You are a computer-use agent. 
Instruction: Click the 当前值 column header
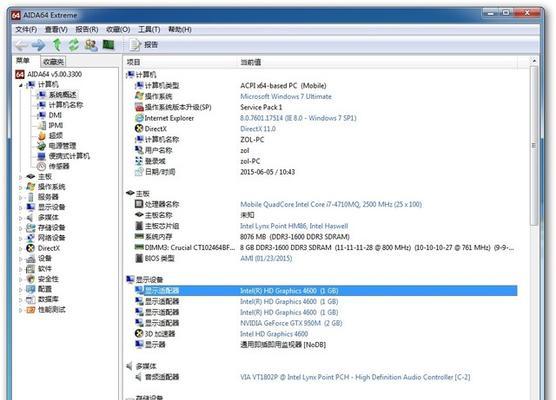pos(251,62)
